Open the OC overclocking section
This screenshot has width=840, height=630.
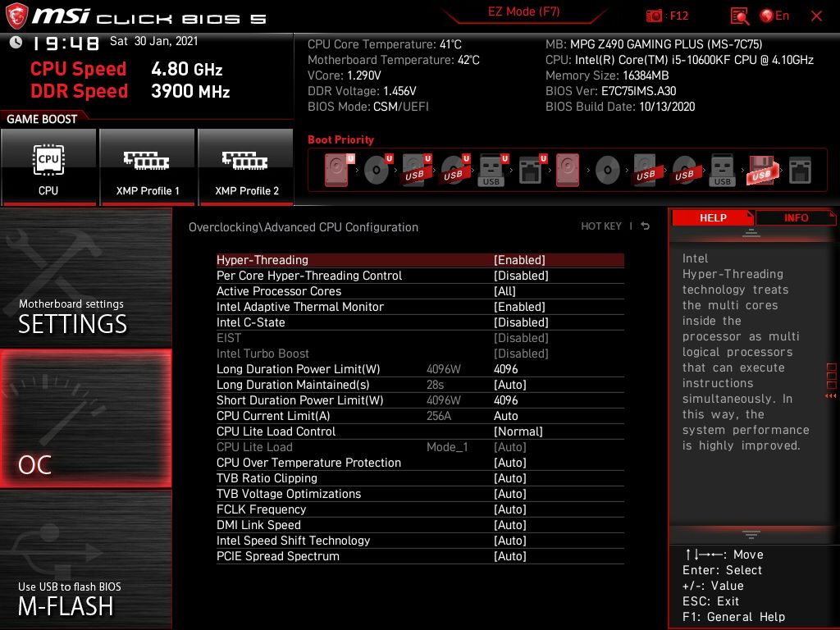[85, 419]
